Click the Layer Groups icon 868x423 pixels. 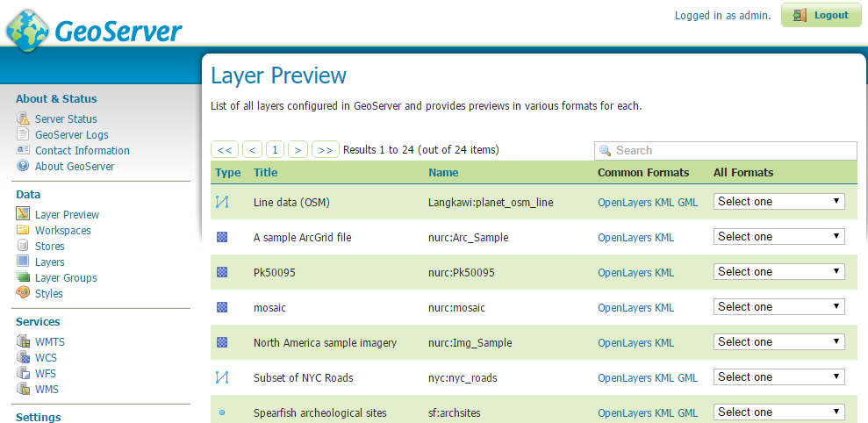(23, 277)
